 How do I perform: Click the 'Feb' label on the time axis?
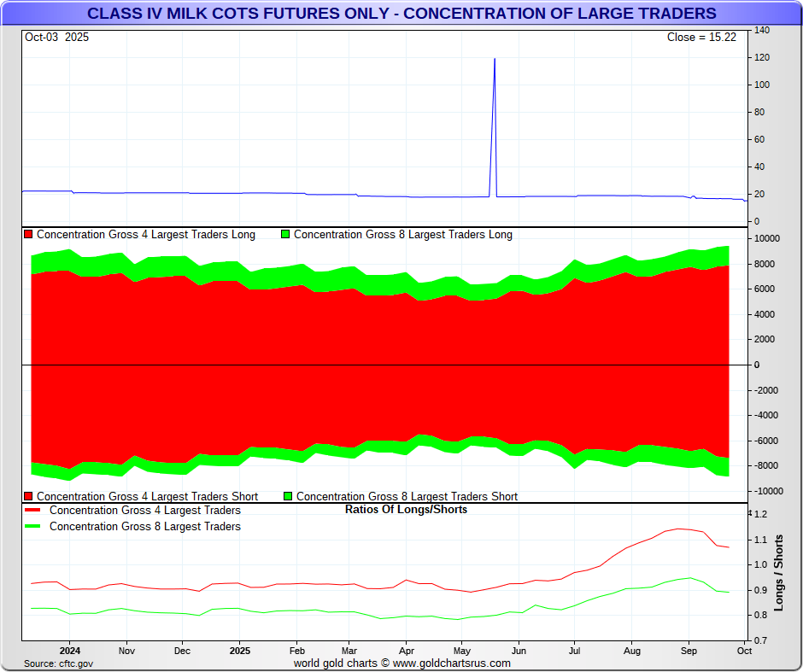[x=297, y=651]
